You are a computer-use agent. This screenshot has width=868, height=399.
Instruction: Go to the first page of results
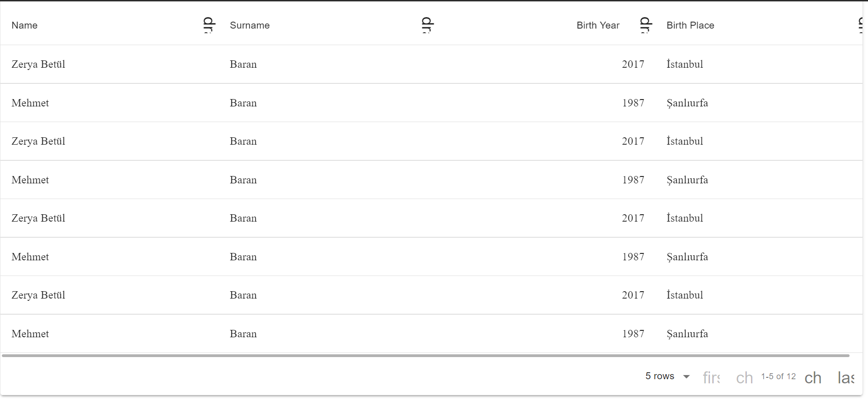(711, 378)
